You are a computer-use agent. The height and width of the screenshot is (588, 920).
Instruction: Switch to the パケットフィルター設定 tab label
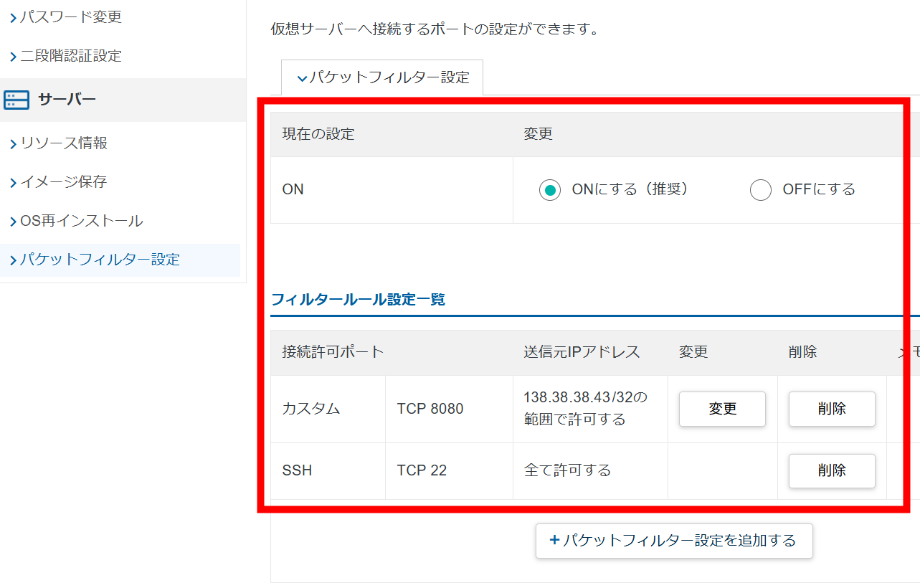click(x=389, y=77)
